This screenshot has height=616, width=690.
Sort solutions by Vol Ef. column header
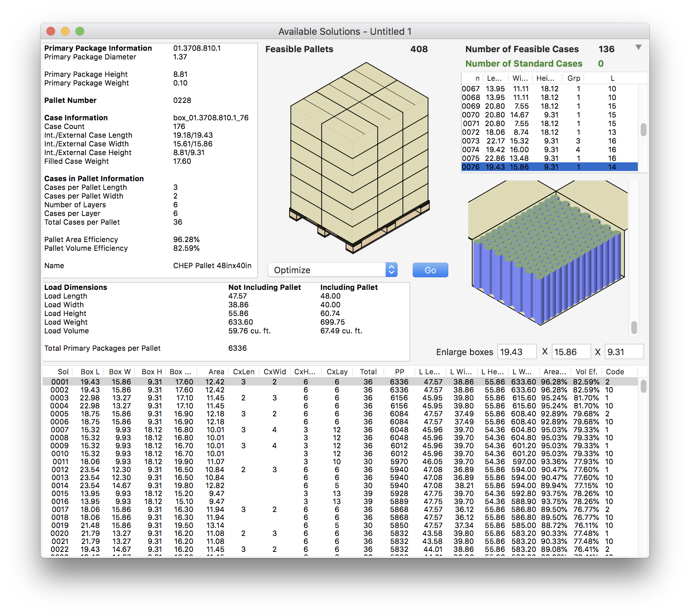tap(586, 371)
